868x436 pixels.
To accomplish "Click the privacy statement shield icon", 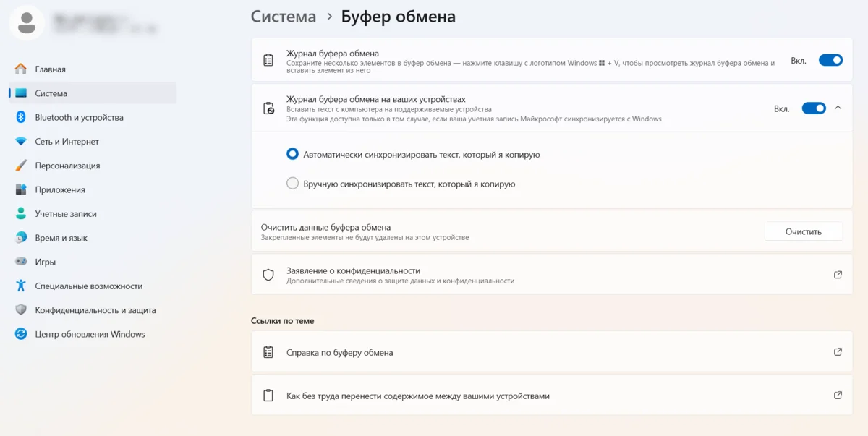I will point(268,275).
